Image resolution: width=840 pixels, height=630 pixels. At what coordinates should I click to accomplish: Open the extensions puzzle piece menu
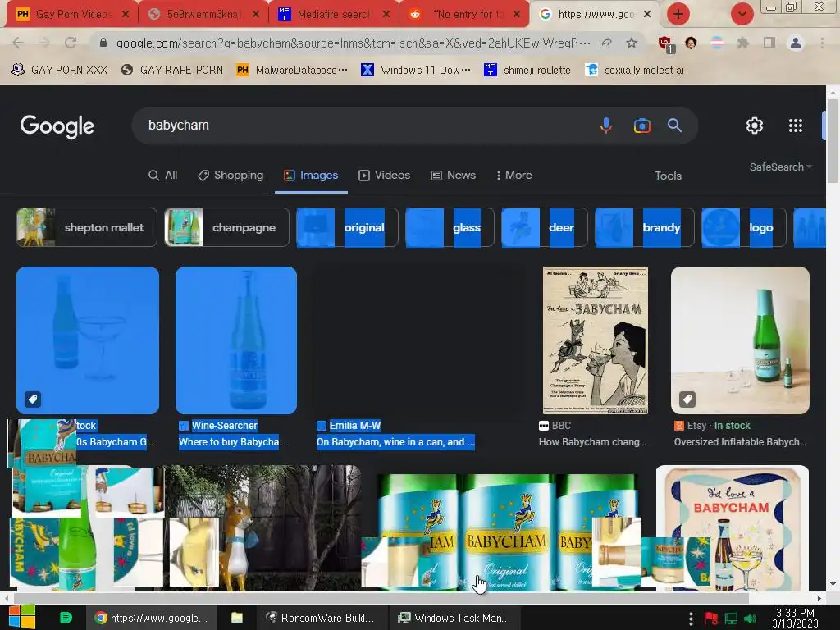tap(742, 43)
